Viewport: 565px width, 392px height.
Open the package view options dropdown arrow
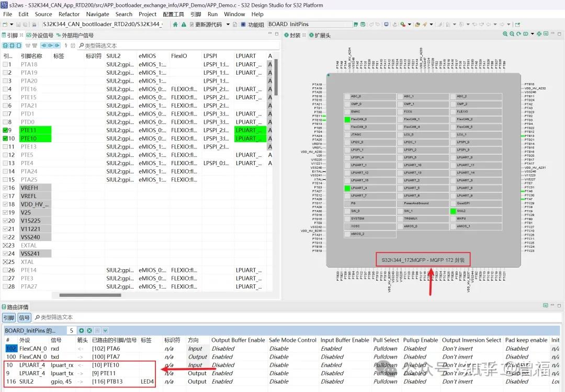[x=533, y=34]
